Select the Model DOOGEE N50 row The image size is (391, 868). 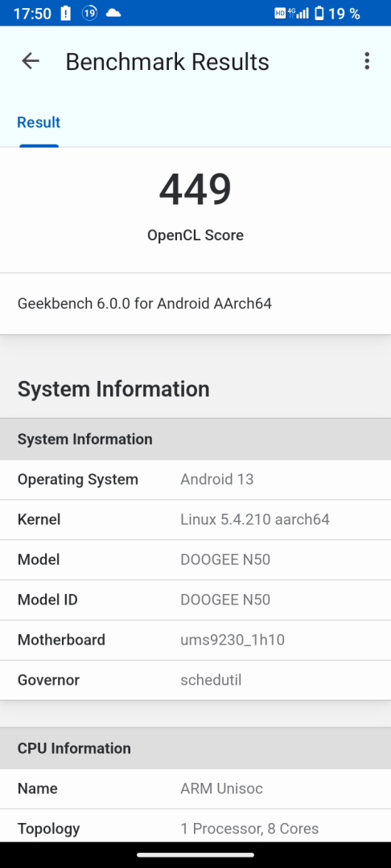(x=195, y=559)
